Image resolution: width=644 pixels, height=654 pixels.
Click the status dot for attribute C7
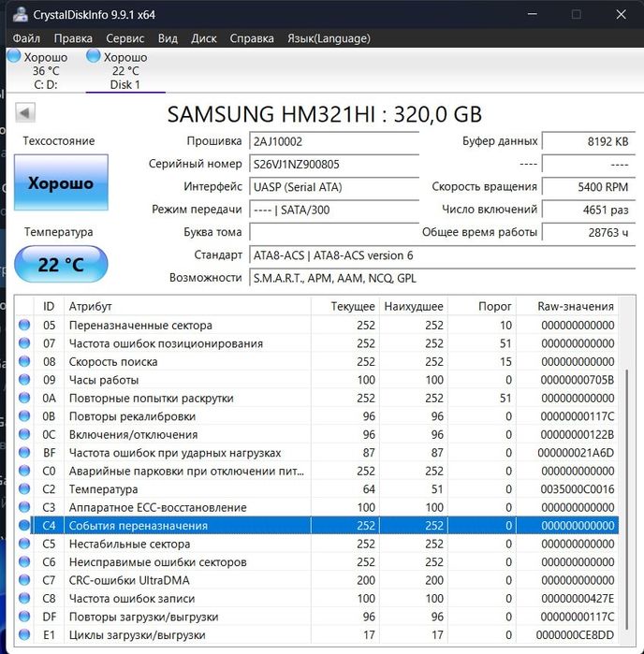[x=24, y=580]
